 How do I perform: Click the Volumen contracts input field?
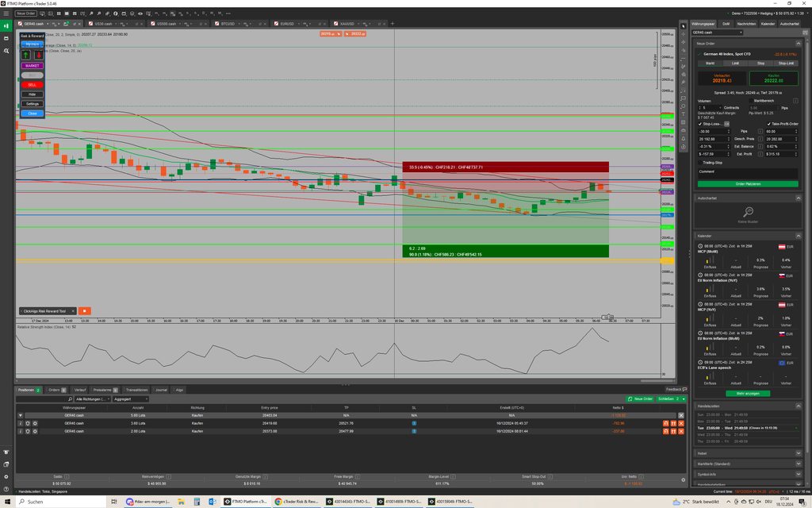click(x=710, y=108)
